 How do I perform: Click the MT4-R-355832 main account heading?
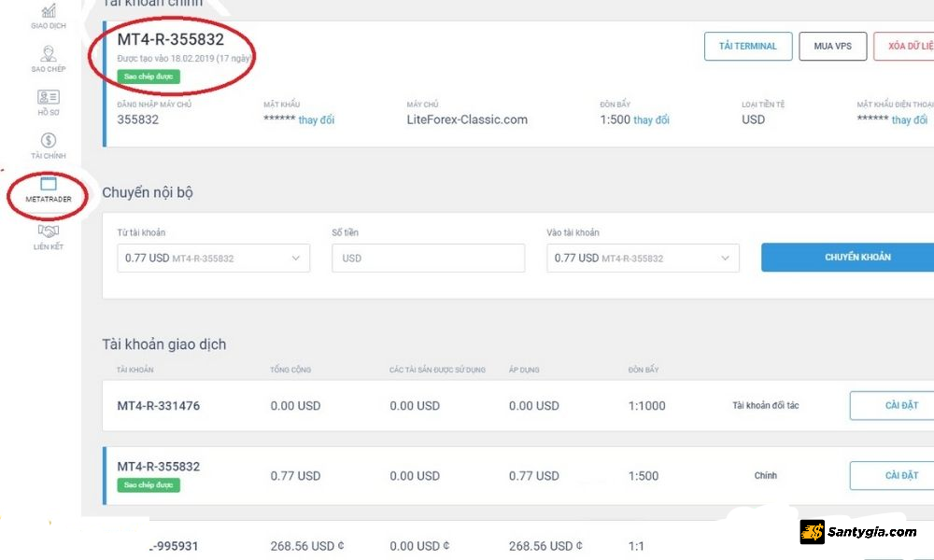(170, 39)
